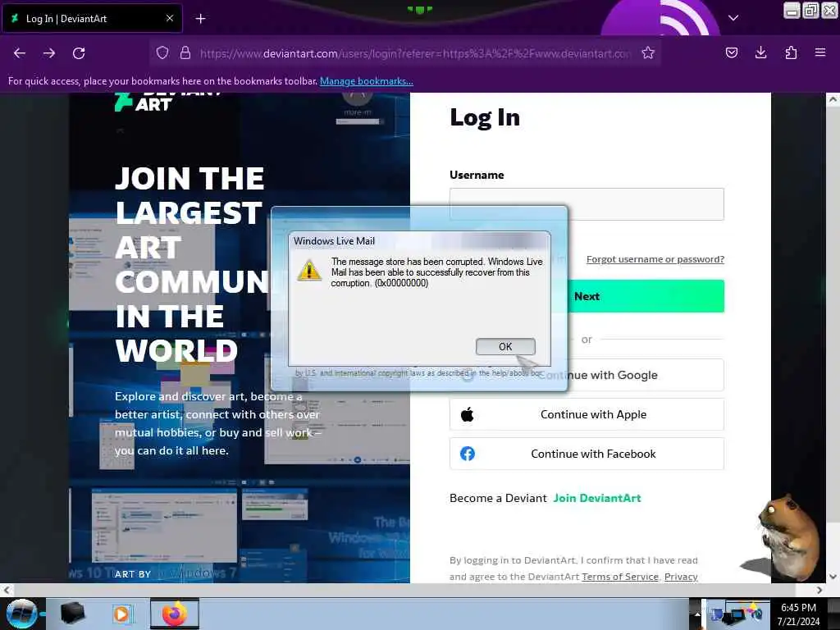Open Forgot username or password link
Screen dimensions: 840x630
[655, 259]
